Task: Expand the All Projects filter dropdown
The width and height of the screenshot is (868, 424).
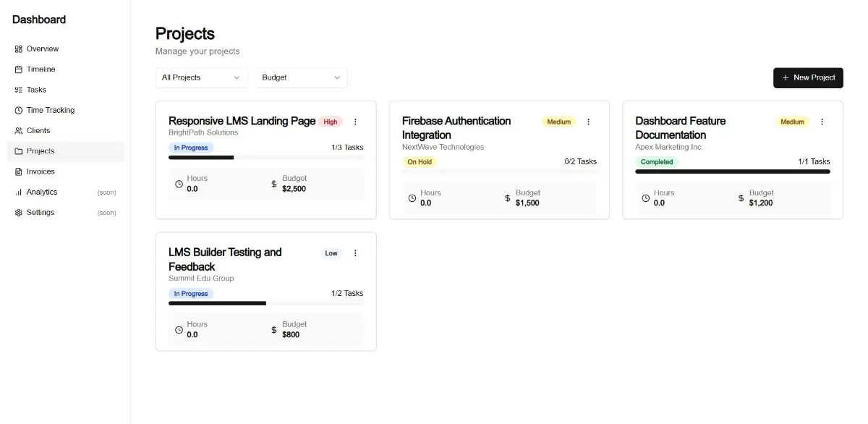Action: point(201,77)
